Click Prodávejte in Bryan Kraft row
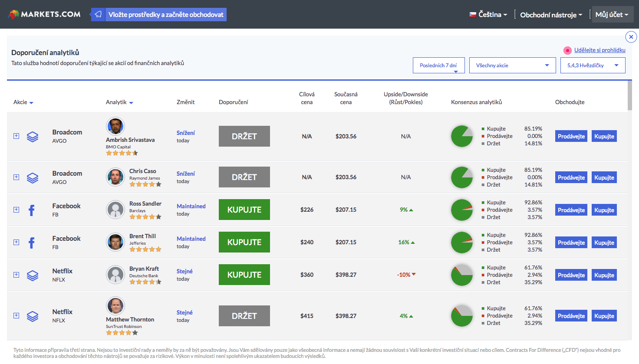 coord(571,275)
